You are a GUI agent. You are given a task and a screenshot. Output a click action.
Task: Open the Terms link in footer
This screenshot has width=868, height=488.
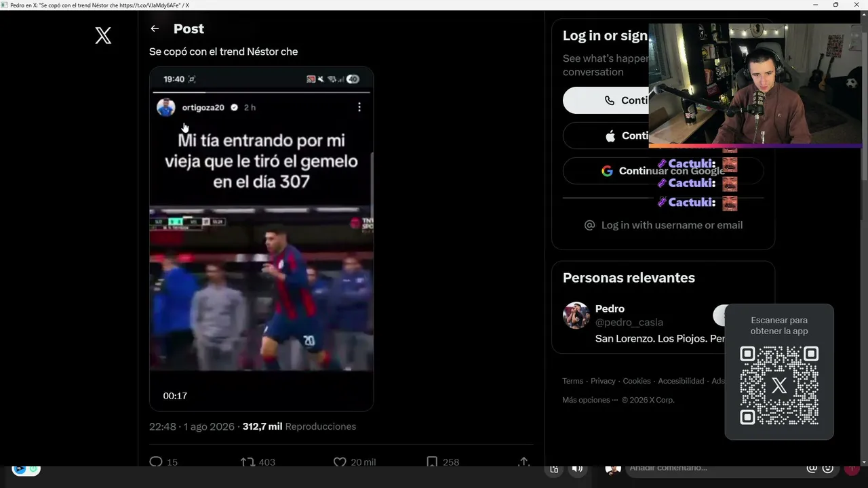pos(572,381)
